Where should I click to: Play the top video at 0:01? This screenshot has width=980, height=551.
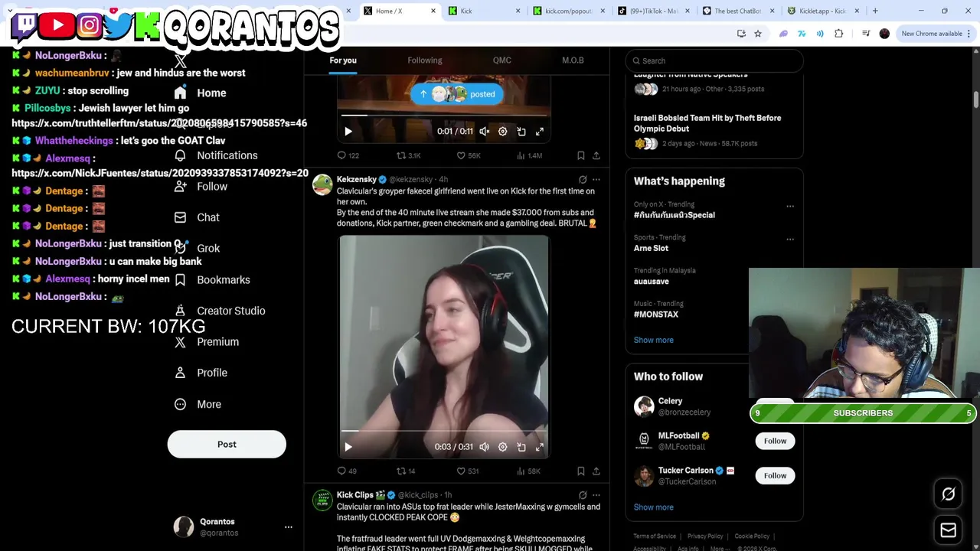[x=348, y=132]
